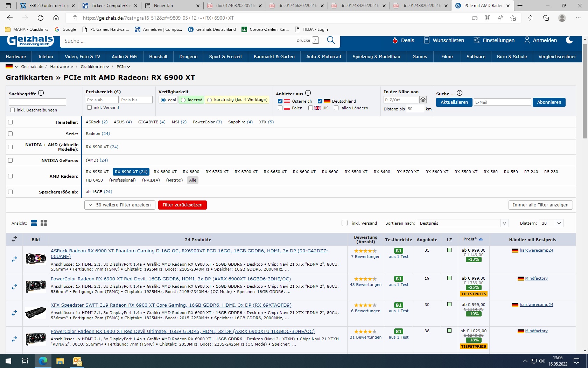Click browser back arrow
Image resolution: width=588 pixels, height=368 pixels.
click(x=10, y=18)
